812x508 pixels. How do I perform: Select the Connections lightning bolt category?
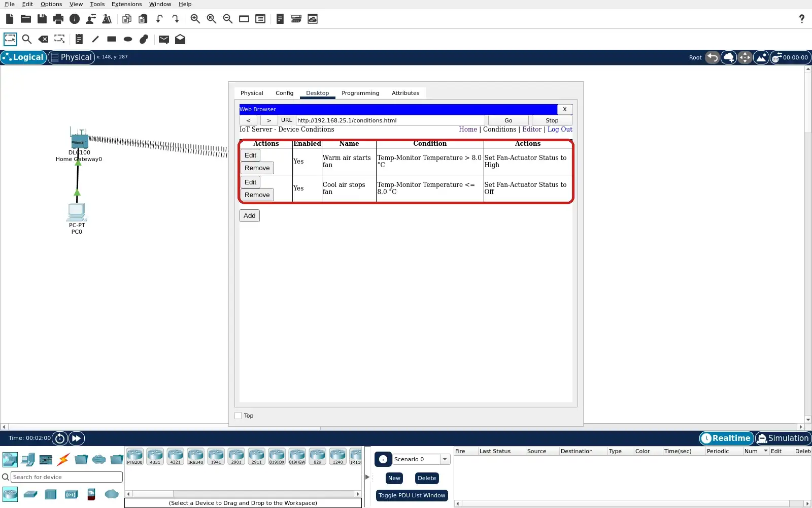[63, 460]
